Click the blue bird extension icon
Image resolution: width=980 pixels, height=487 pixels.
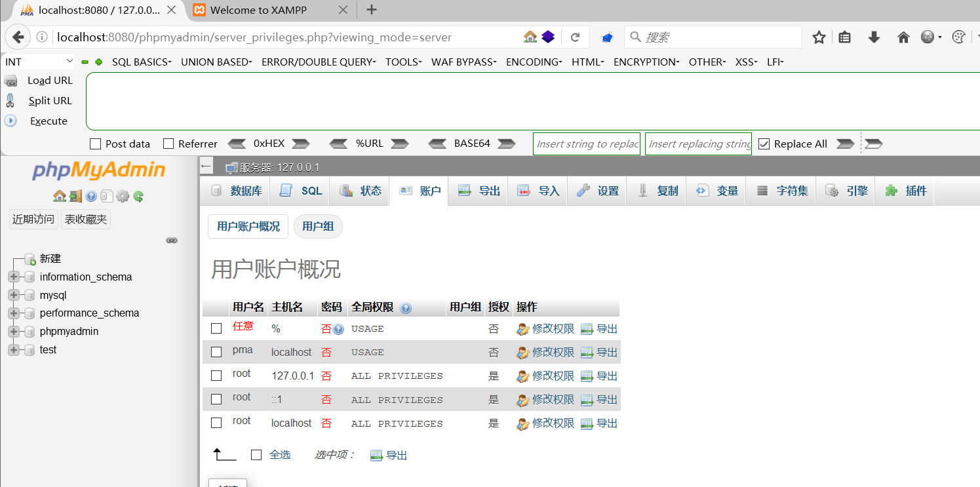[607, 37]
